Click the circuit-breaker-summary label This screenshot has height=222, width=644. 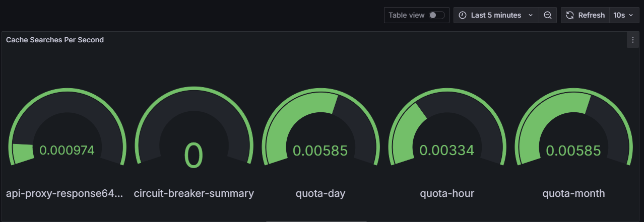pos(194,194)
